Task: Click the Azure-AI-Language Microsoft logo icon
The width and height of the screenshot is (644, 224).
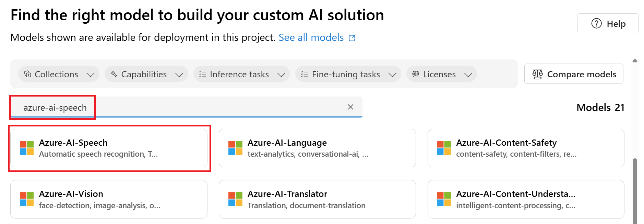Action: (x=235, y=148)
